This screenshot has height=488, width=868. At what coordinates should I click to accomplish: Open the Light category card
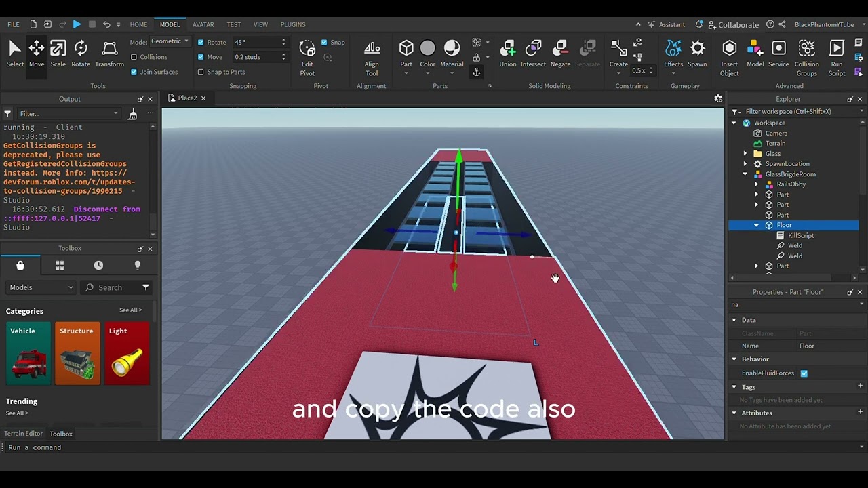pos(127,354)
